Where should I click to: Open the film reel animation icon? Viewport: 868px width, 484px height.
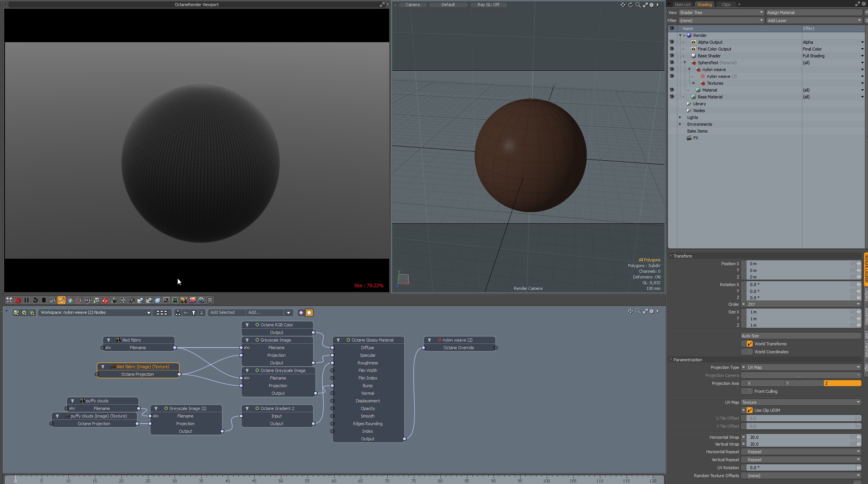201,301
